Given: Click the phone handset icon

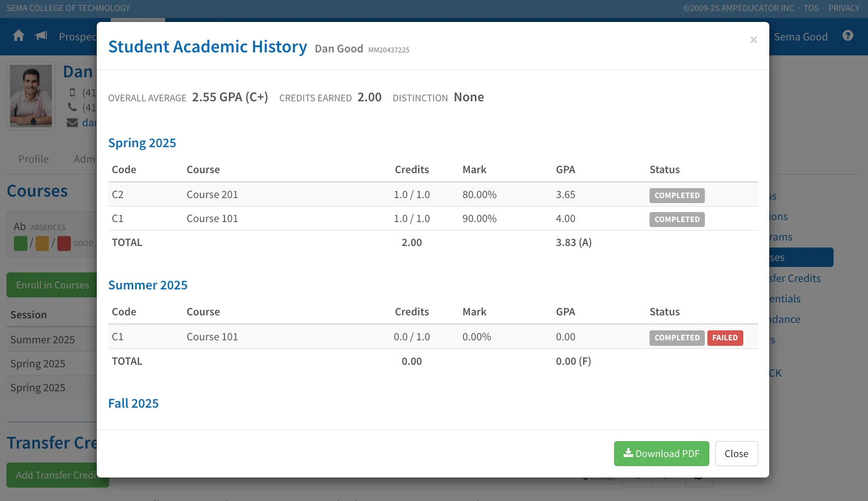Looking at the screenshot, I should [x=72, y=107].
